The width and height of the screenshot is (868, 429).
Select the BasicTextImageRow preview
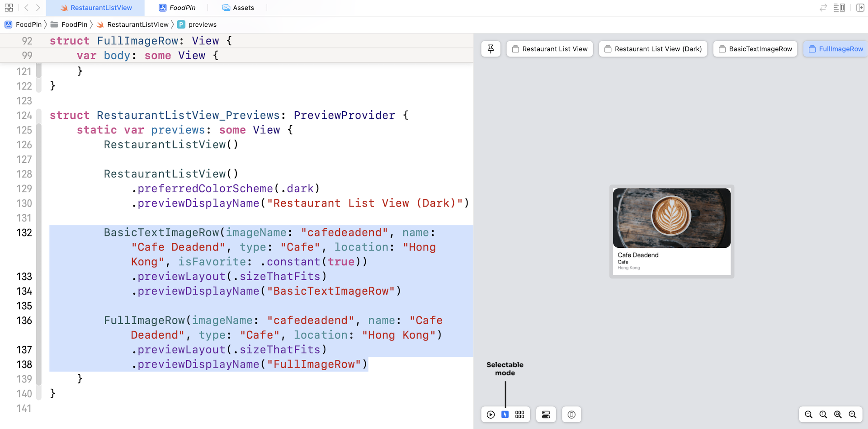(x=755, y=49)
